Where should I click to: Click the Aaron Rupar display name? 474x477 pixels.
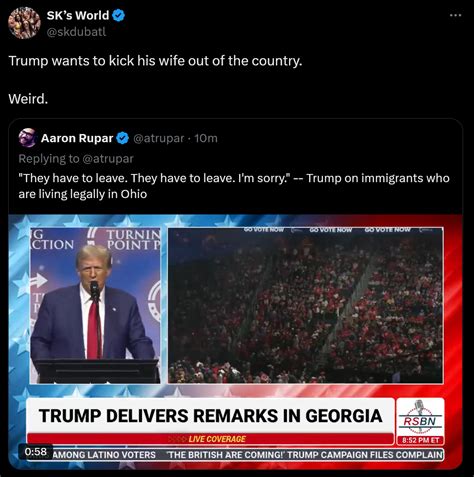pyautogui.click(x=77, y=138)
